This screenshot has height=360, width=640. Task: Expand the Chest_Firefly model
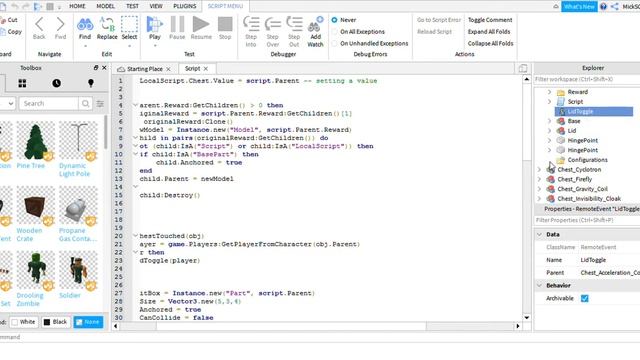click(540, 179)
